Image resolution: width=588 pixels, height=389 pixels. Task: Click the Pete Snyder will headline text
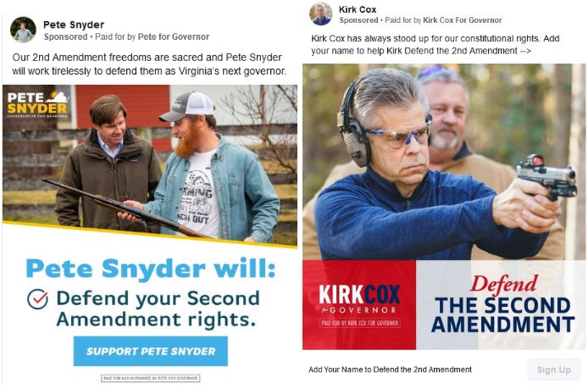pyautogui.click(x=150, y=268)
